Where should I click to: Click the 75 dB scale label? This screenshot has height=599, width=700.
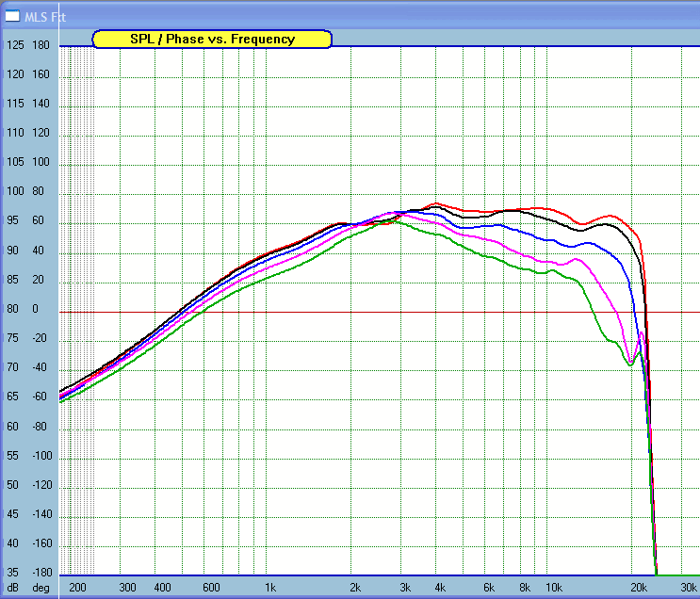click(x=12, y=338)
